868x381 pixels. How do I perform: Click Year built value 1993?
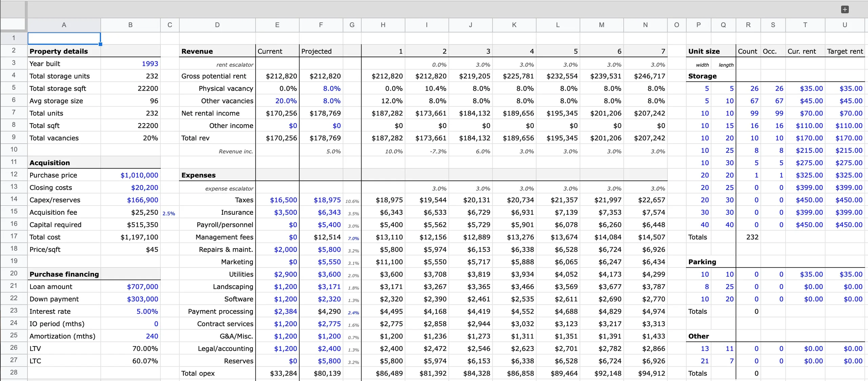(150, 64)
